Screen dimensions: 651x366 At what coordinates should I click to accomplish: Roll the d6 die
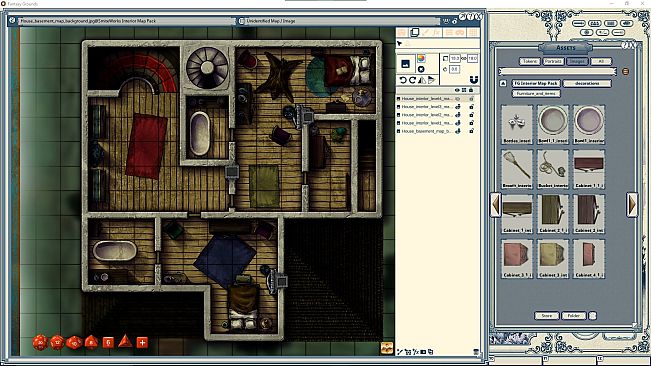108,342
